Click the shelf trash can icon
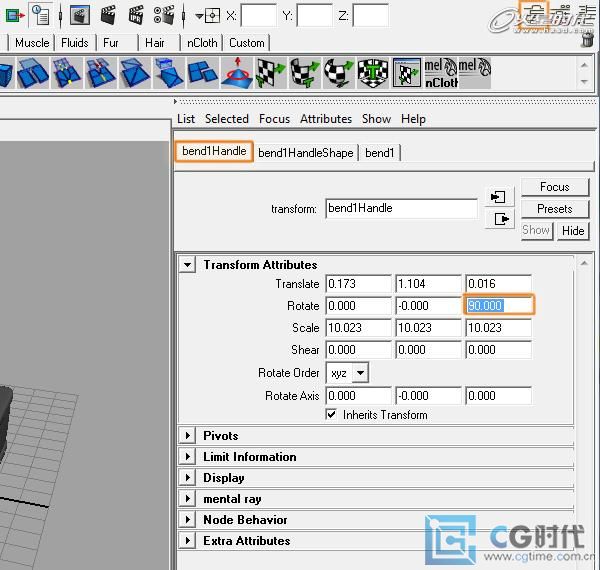This screenshot has width=600, height=570. [x=587, y=39]
